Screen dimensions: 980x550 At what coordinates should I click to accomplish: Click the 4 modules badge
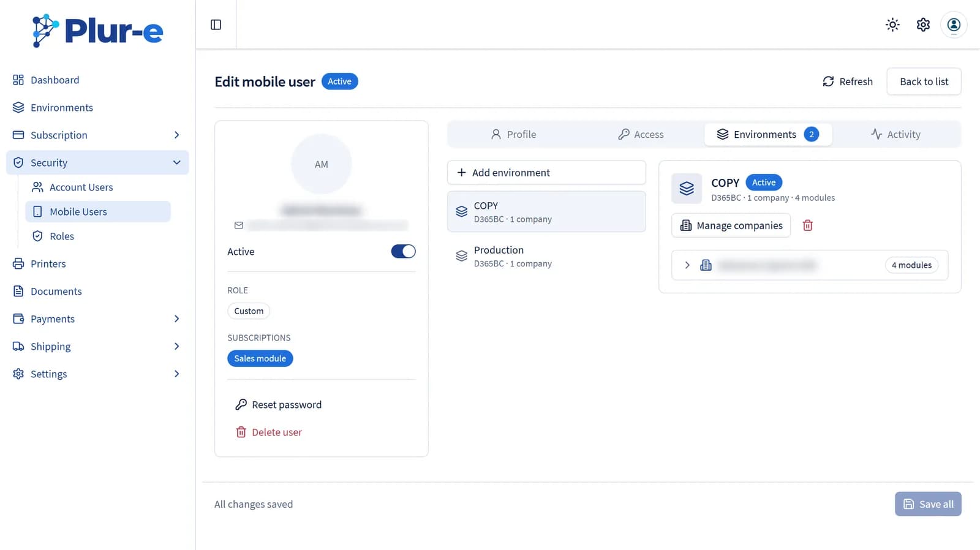911,265
